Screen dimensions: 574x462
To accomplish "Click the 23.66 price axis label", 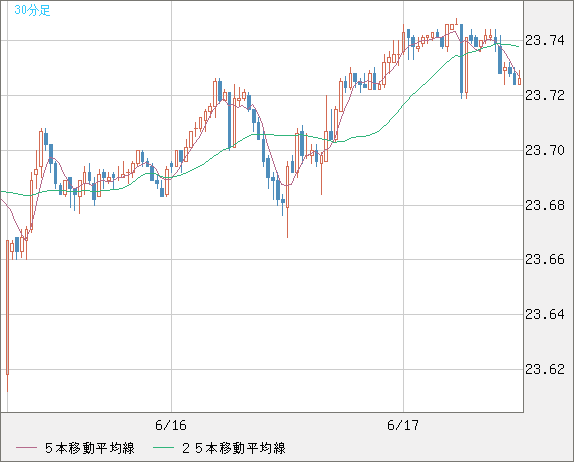I will point(545,260).
